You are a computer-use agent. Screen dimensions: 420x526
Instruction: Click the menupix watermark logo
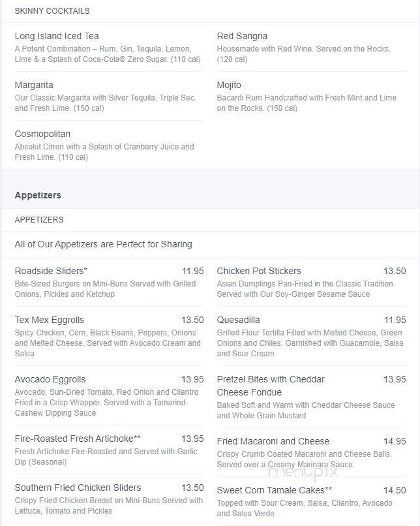click(x=303, y=472)
